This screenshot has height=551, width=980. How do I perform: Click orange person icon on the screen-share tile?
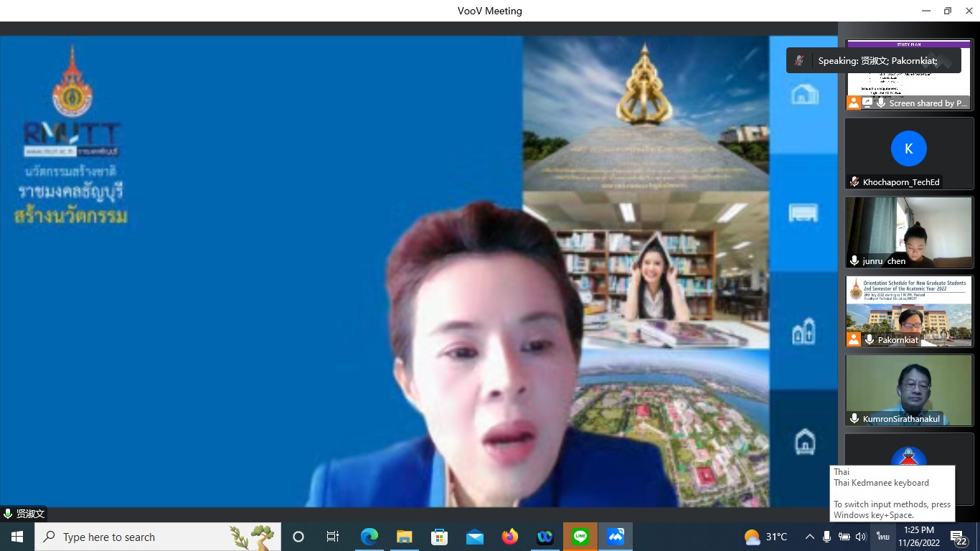[x=854, y=103]
